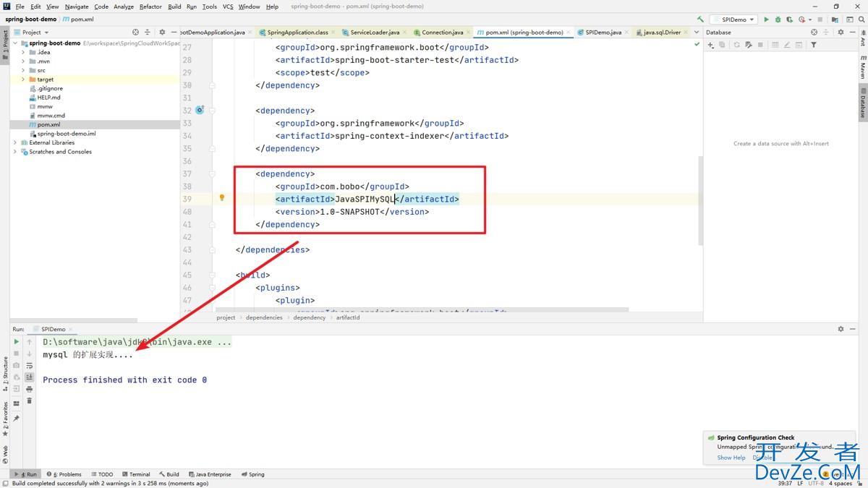Open the Refactor menu

click(x=150, y=7)
